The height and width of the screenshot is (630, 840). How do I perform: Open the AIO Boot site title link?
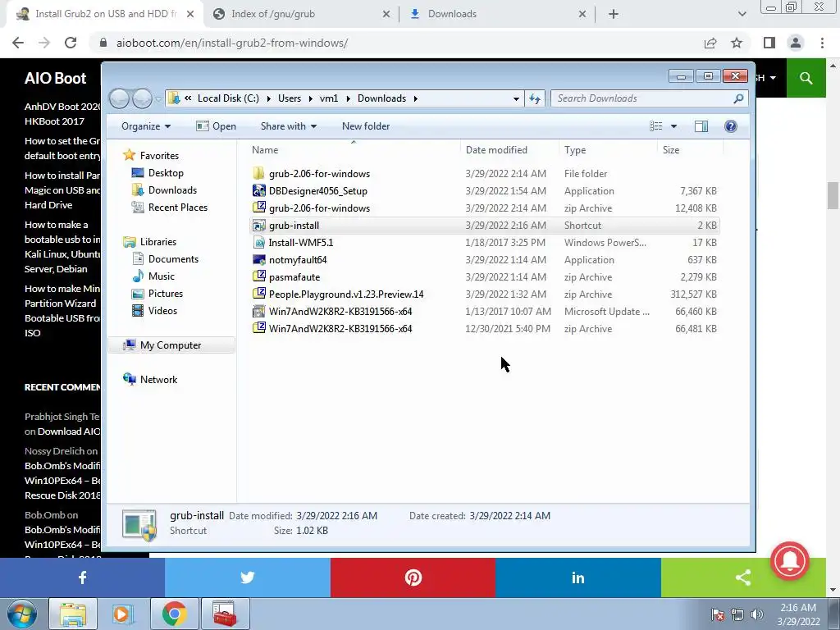[55, 78]
